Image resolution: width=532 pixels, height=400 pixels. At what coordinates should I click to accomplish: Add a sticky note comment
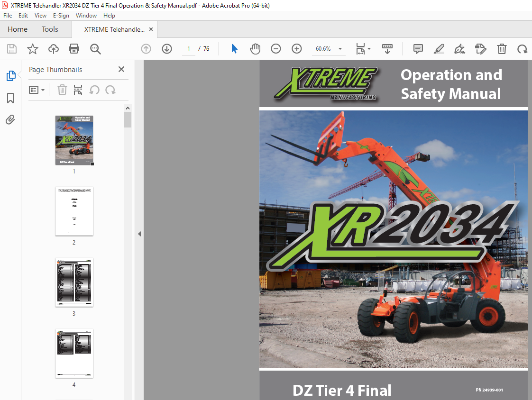click(x=418, y=49)
